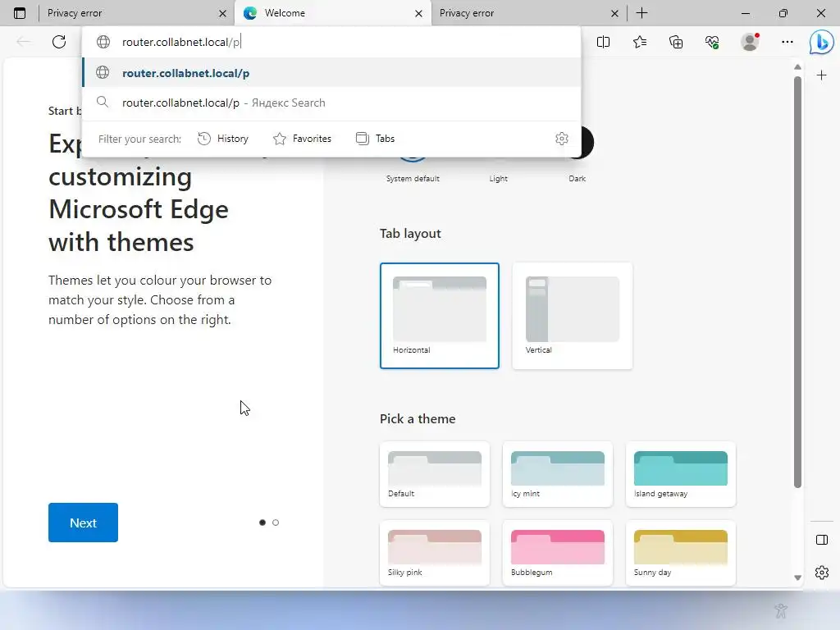Filter search by Tabs
This screenshot has height=630, width=840.
coord(375,139)
